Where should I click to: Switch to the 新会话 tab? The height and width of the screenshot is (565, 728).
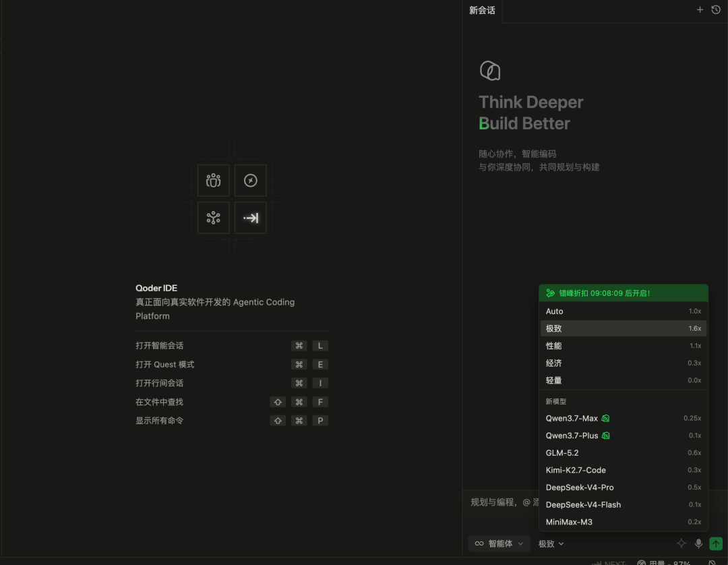482,10
